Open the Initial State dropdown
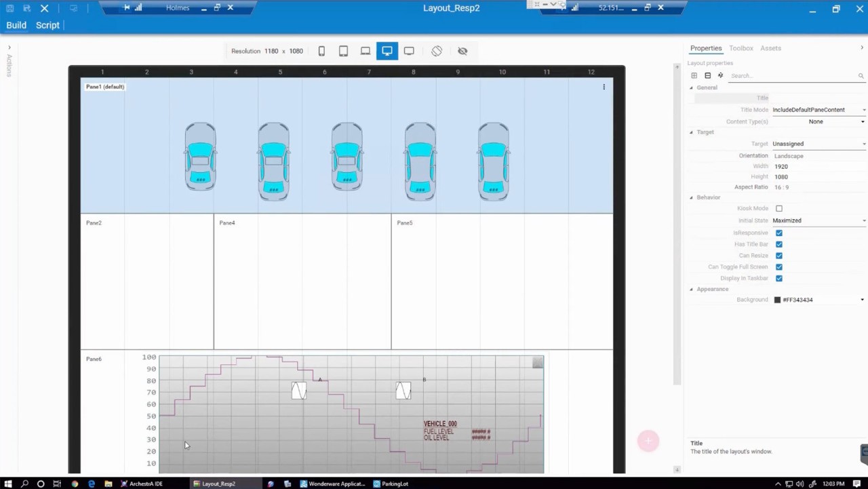 click(x=818, y=220)
